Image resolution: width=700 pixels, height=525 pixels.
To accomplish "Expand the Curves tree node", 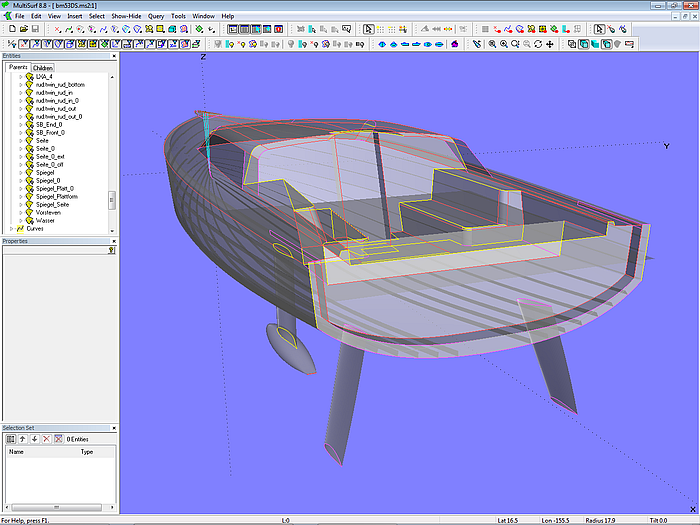I will coord(12,229).
